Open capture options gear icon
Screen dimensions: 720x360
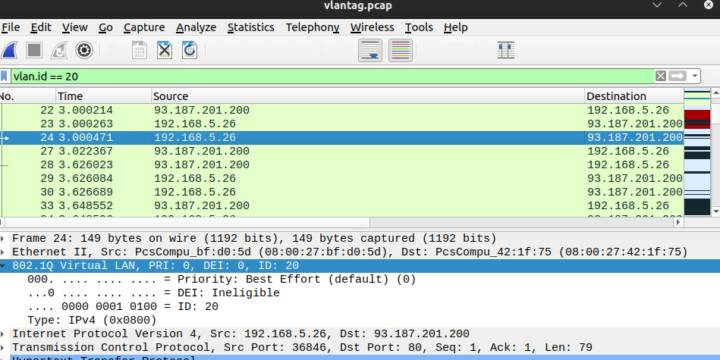tap(84, 50)
